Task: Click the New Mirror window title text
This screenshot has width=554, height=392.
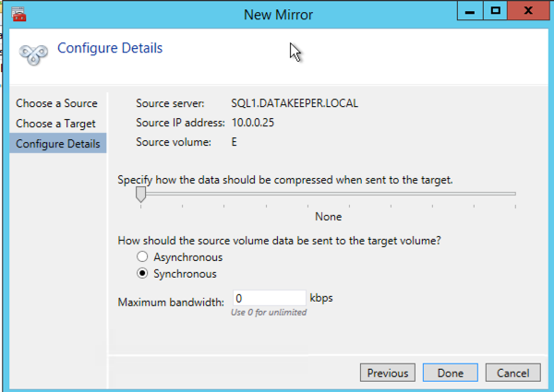Action: pos(276,14)
